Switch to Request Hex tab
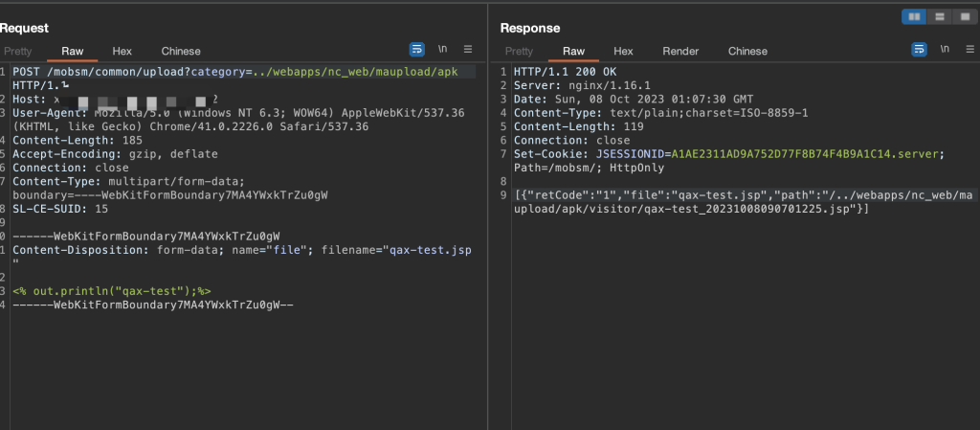This screenshot has width=980, height=430. point(122,52)
